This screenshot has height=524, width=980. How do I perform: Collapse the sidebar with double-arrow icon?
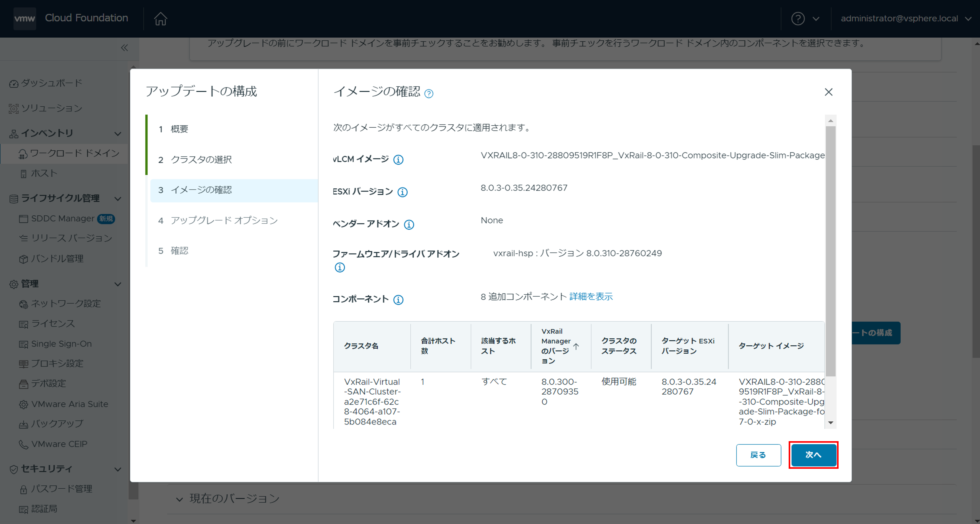tap(125, 47)
